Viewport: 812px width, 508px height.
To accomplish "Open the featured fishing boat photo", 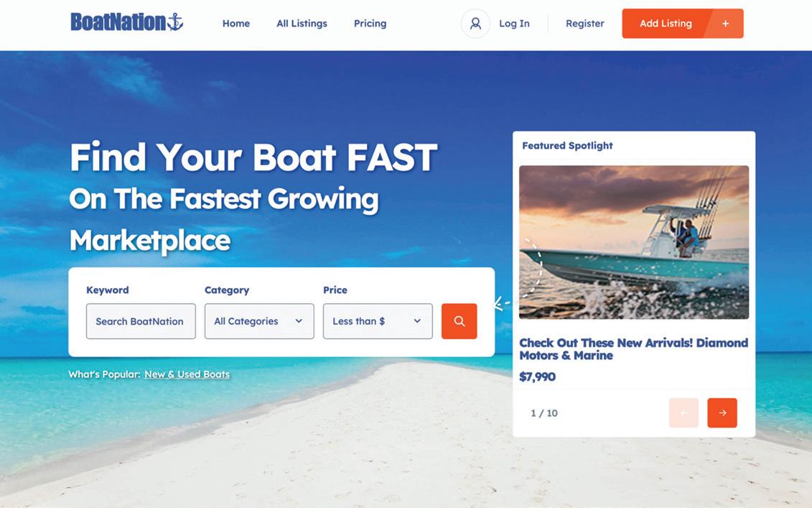I will pyautogui.click(x=634, y=242).
